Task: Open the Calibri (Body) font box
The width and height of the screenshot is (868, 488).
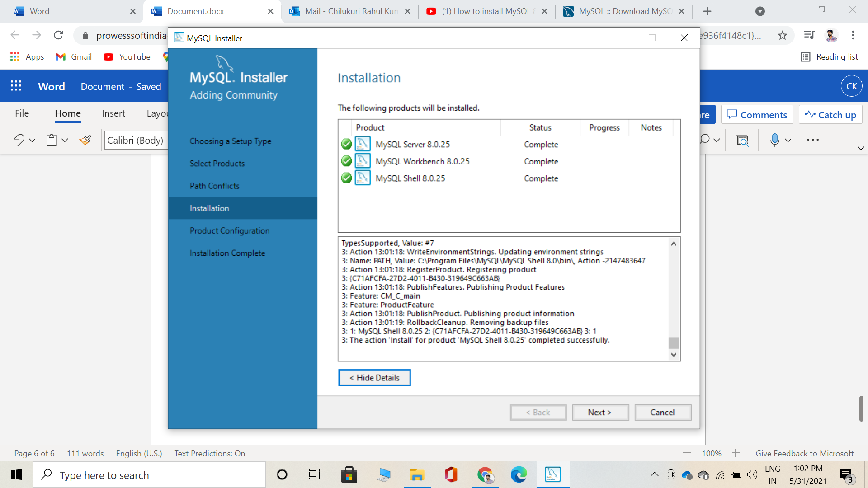Action: point(136,140)
